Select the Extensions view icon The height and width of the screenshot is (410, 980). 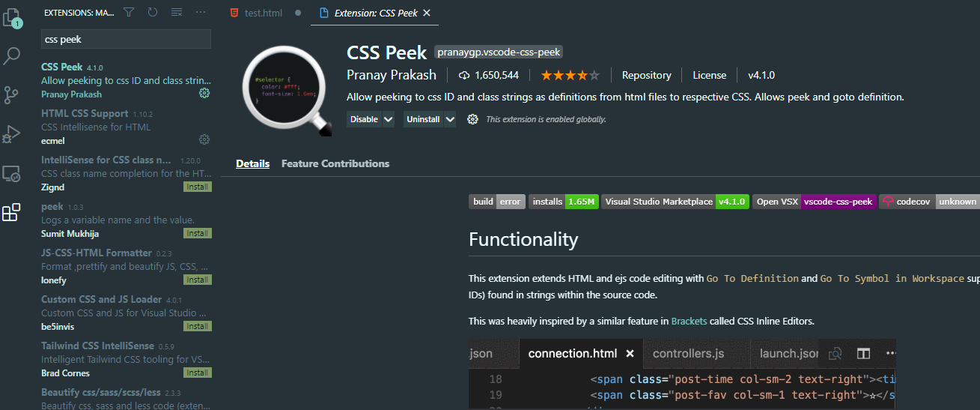coord(11,213)
